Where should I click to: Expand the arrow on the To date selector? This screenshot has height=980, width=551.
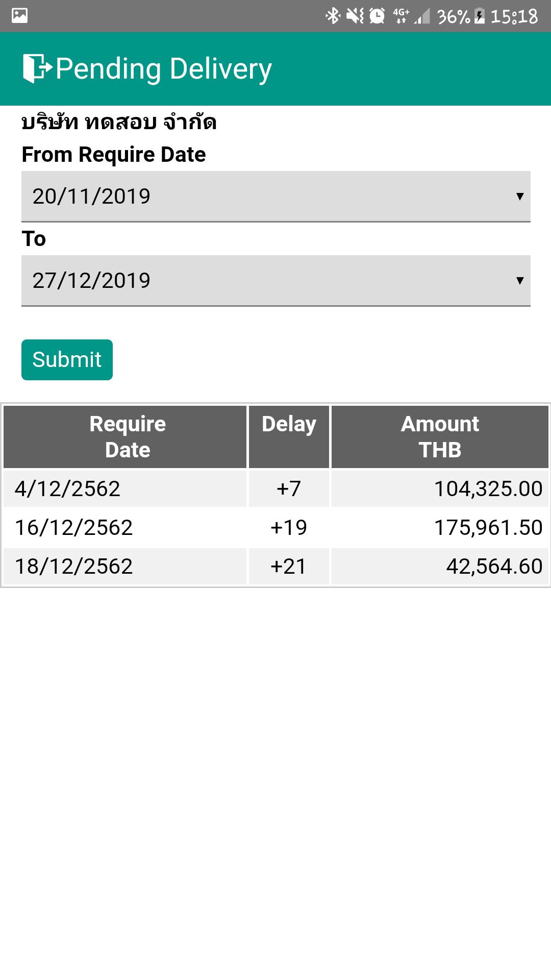520,281
